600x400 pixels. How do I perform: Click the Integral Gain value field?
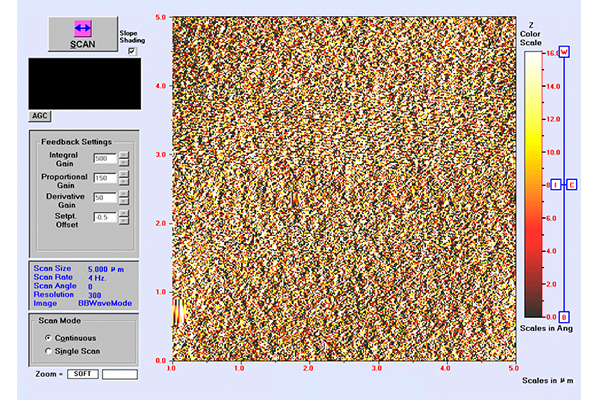(105, 158)
